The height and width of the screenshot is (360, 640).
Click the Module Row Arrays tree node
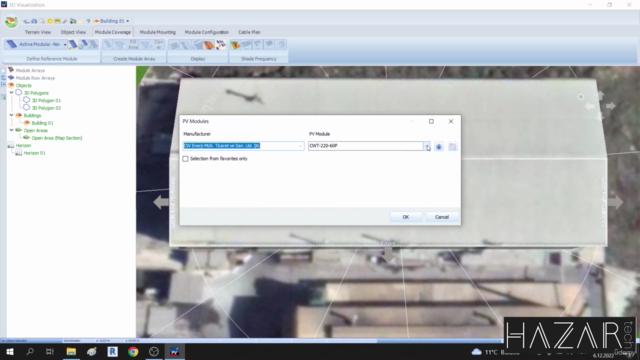tap(35, 78)
